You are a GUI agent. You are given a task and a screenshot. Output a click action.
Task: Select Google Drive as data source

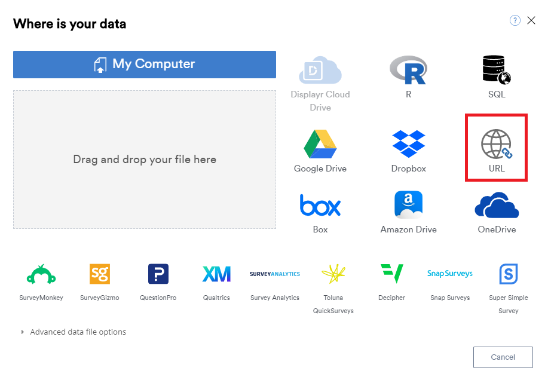pos(320,144)
